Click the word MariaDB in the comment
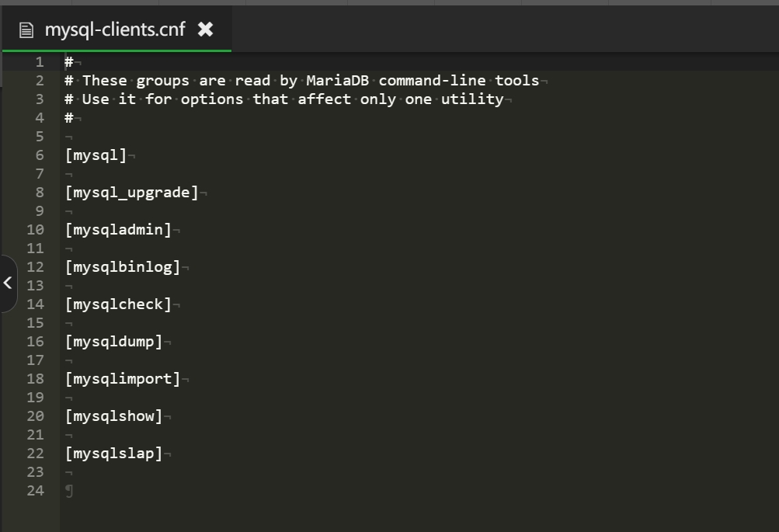This screenshot has height=532, width=779. pos(337,81)
